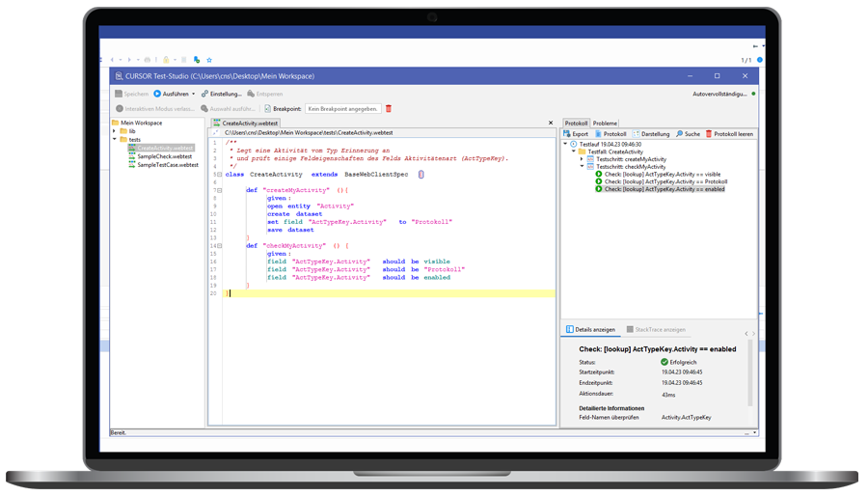Click Protokoll leeren trash icon
This screenshot has width=868, height=496.
tap(709, 134)
